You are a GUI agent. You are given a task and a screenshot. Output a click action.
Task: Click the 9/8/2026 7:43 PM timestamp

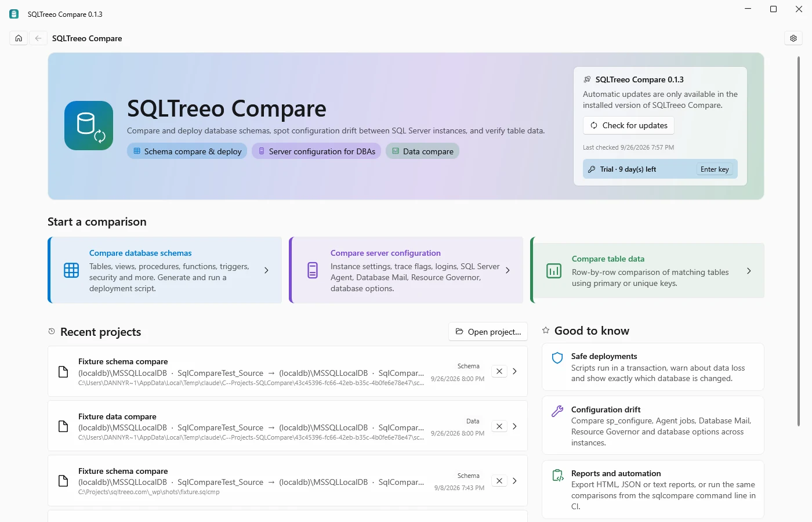tap(459, 488)
